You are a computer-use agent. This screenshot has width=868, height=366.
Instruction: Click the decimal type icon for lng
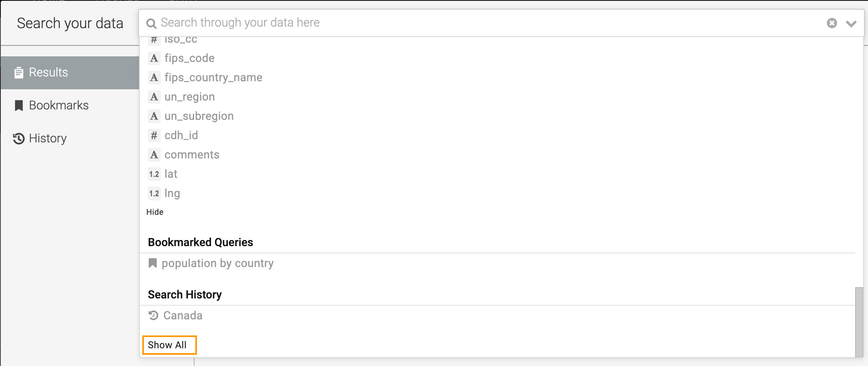pyautogui.click(x=154, y=193)
